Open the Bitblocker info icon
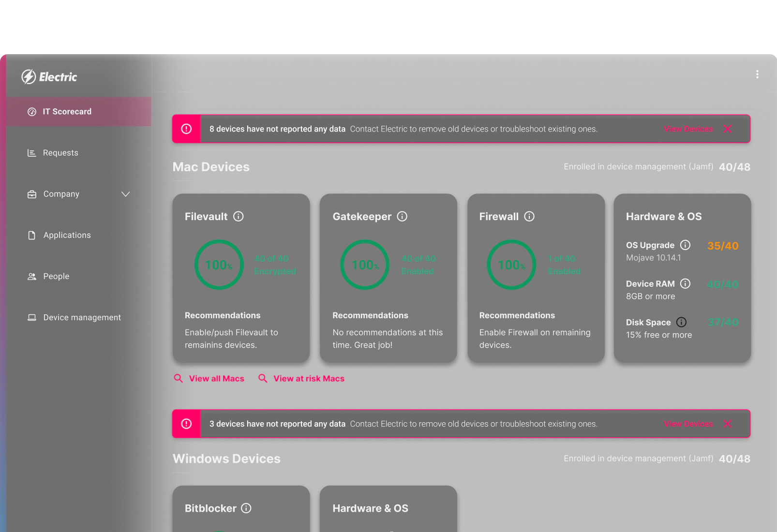The height and width of the screenshot is (532, 777). [x=247, y=508]
